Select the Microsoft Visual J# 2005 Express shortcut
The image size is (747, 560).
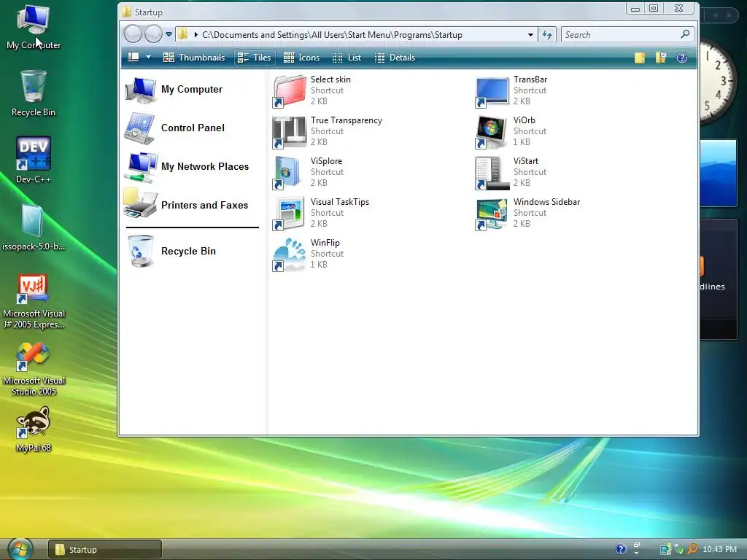coord(34,301)
